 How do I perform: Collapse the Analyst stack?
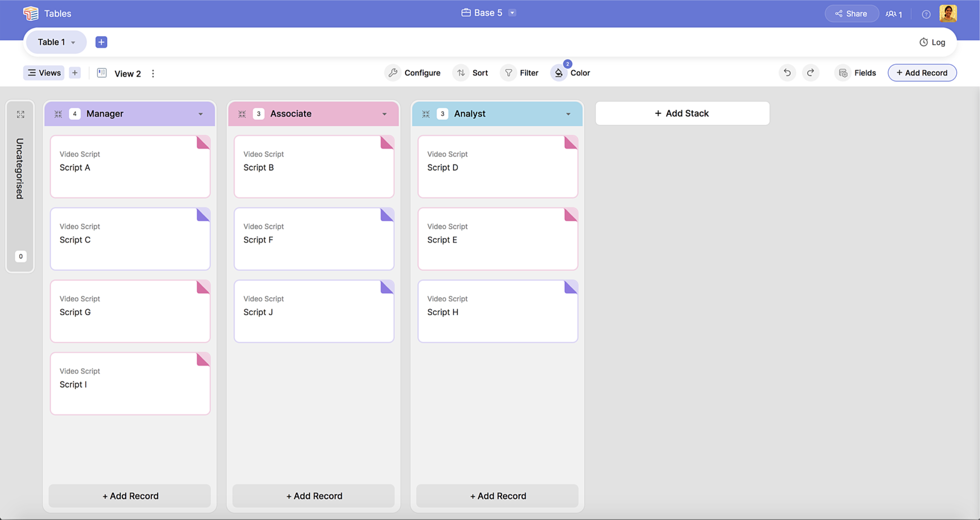(x=426, y=114)
